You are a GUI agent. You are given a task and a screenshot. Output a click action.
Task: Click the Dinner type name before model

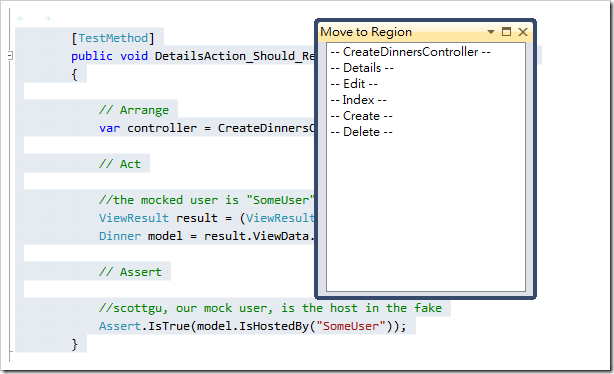point(120,236)
